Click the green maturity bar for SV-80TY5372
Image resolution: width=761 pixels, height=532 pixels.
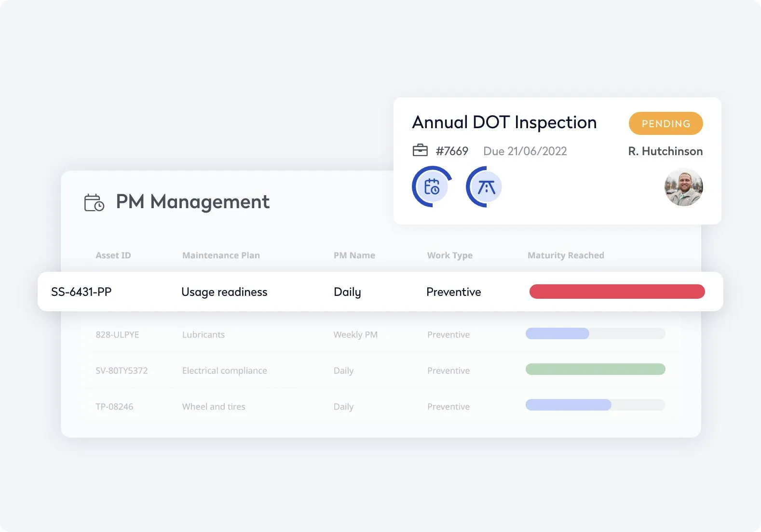[596, 369]
